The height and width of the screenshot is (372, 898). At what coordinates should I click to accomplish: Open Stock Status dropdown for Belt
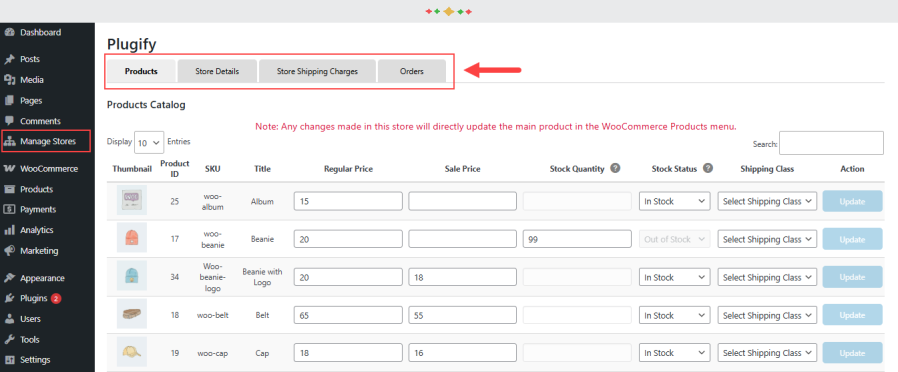tap(675, 316)
